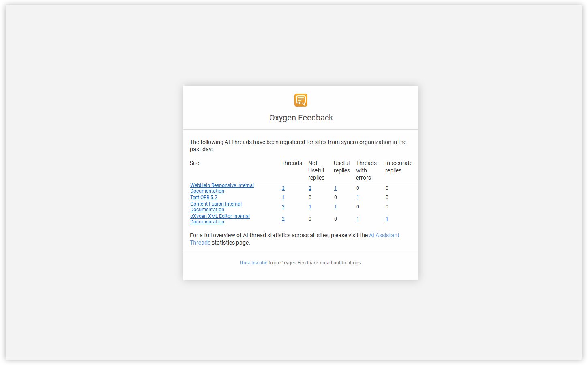The height and width of the screenshot is (365, 588).
Task: Open Threads count 1 for Test OFB 5.2
Action: click(x=283, y=198)
